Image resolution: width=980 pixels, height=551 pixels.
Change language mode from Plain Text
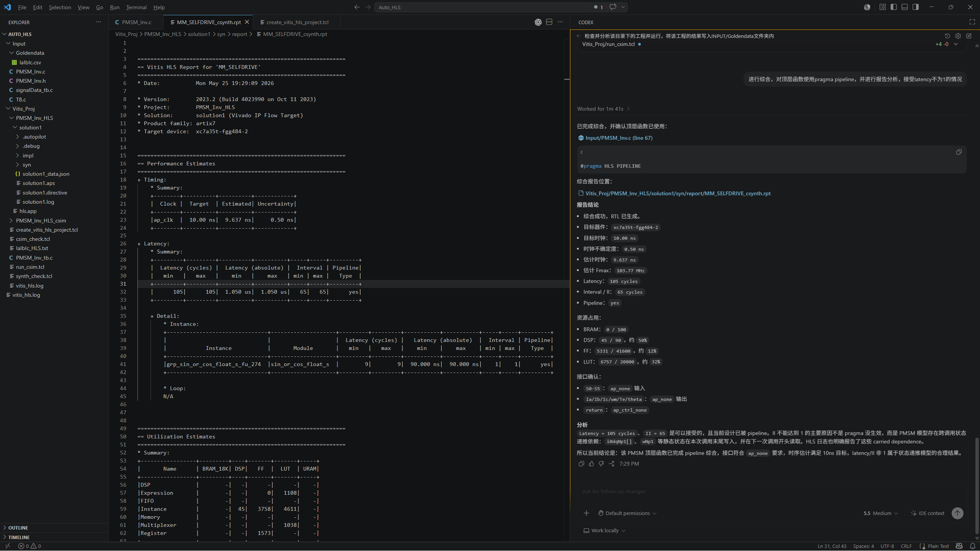(938, 546)
